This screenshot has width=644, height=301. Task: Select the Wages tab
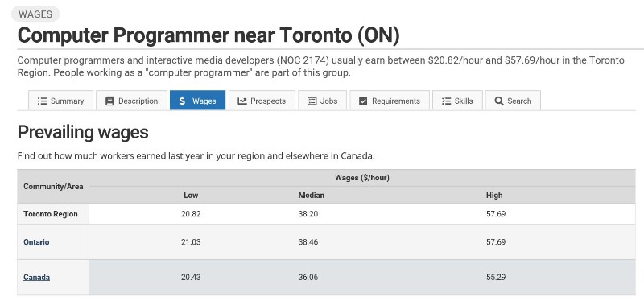pyautogui.click(x=197, y=101)
